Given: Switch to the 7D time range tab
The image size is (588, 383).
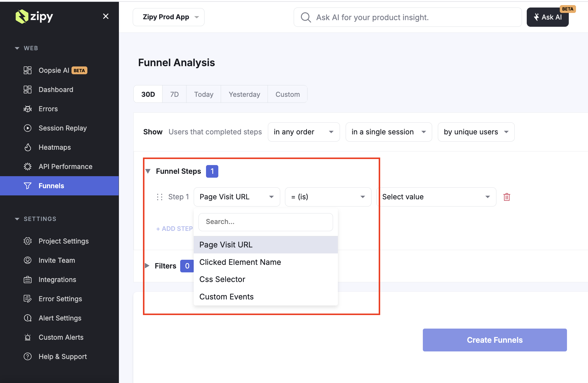Looking at the screenshot, I should coord(174,94).
